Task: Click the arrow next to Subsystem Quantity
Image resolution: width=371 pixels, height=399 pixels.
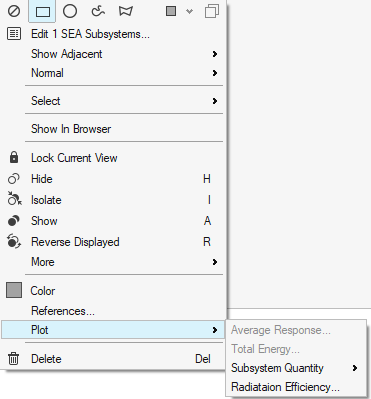Action: click(355, 368)
